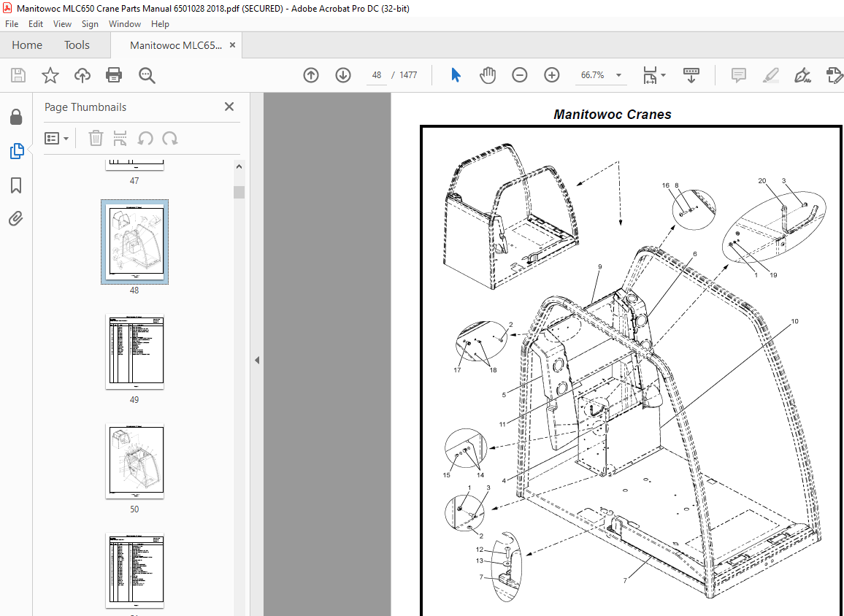Open the Attachments paperclip panel
The image size is (844, 616).
16,219
